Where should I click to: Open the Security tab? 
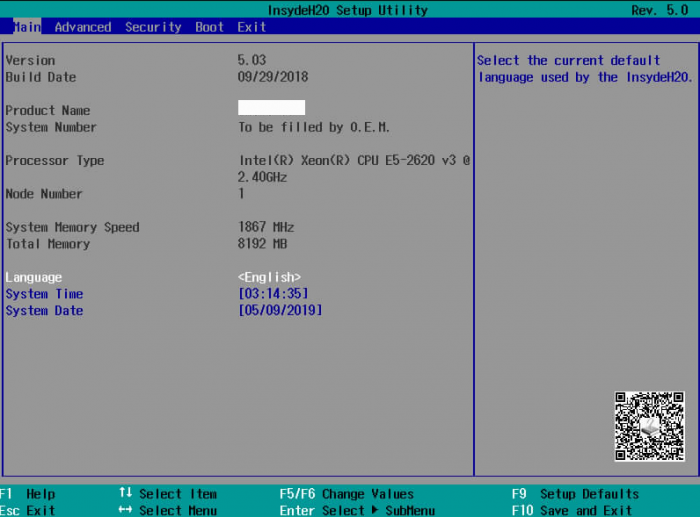click(153, 27)
